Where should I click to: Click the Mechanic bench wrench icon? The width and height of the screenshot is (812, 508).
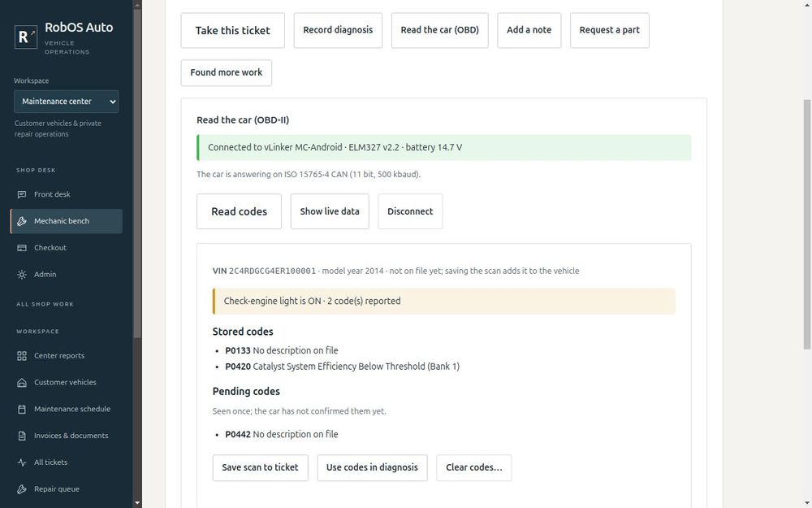click(22, 221)
